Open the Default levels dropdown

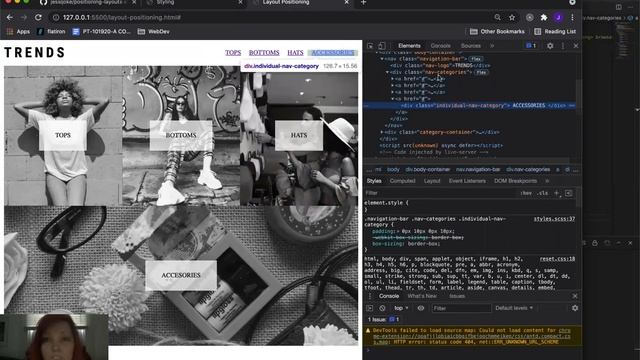point(514,308)
